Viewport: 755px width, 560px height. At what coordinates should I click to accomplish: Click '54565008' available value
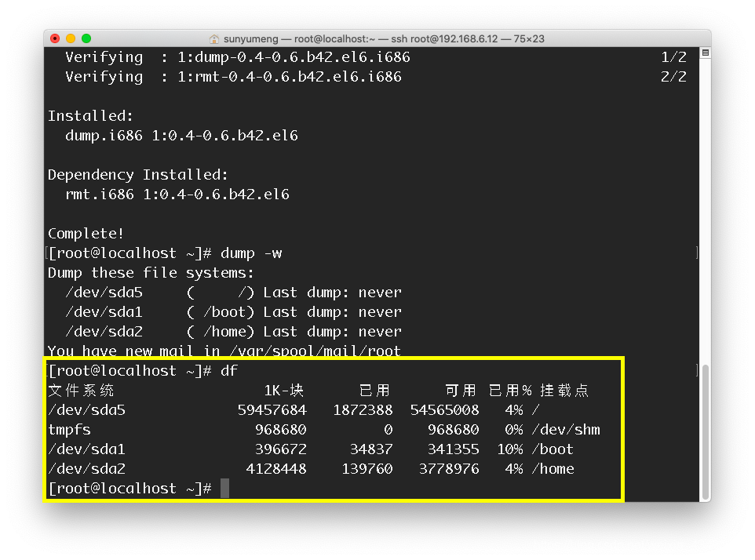445,410
